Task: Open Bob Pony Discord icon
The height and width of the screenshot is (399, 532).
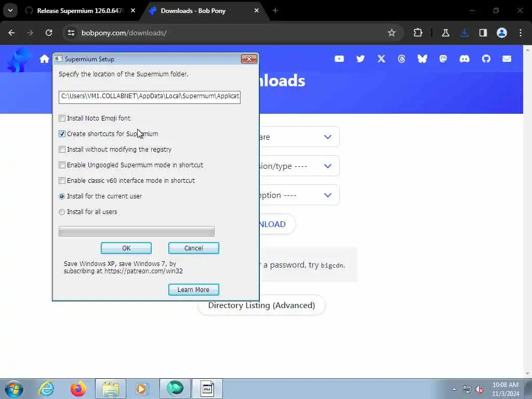Action: (464, 59)
